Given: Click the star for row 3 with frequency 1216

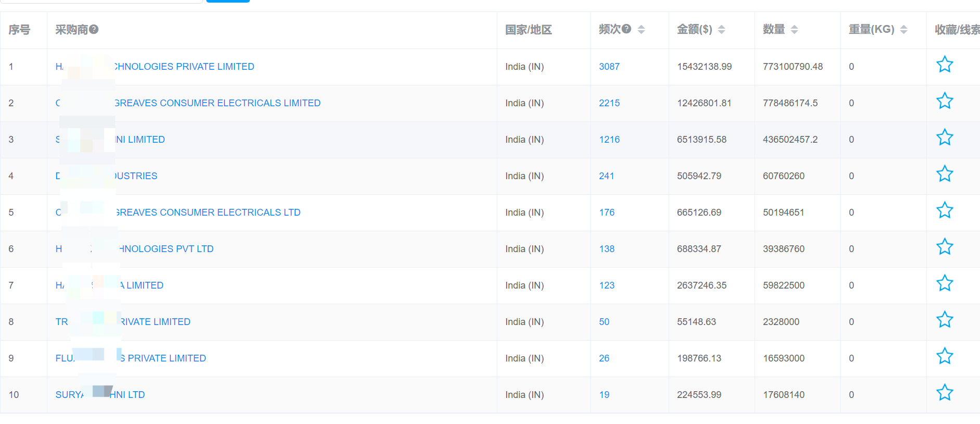Looking at the screenshot, I should 945,138.
